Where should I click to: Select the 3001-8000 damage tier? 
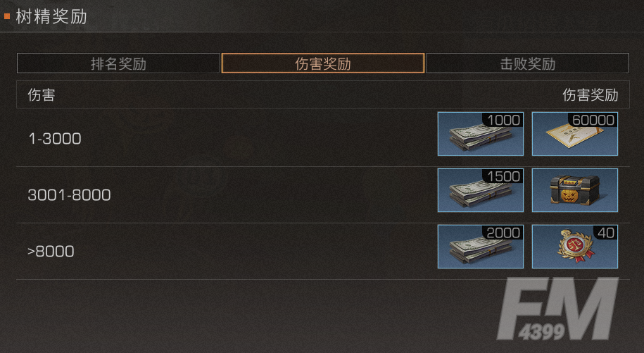323,194
